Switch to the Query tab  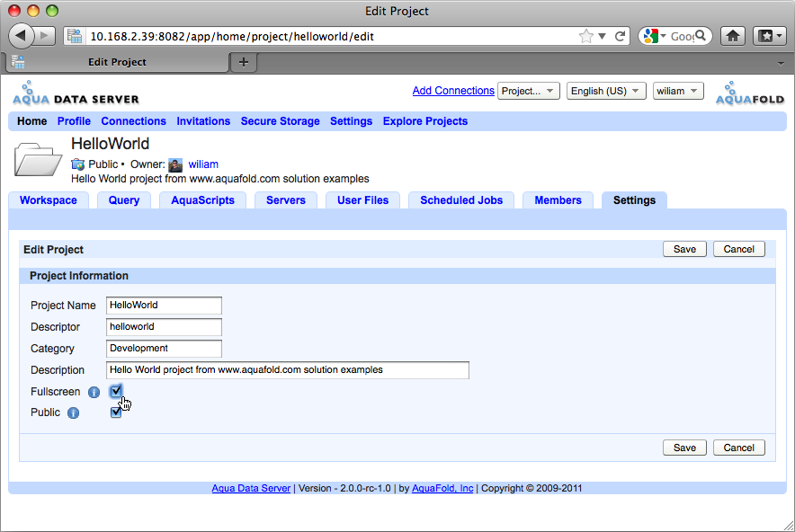pyautogui.click(x=124, y=200)
